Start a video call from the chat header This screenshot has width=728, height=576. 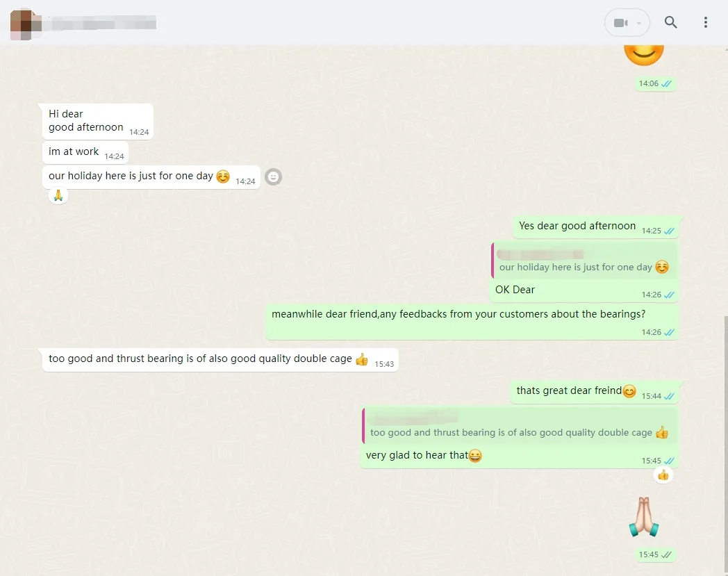pos(620,23)
